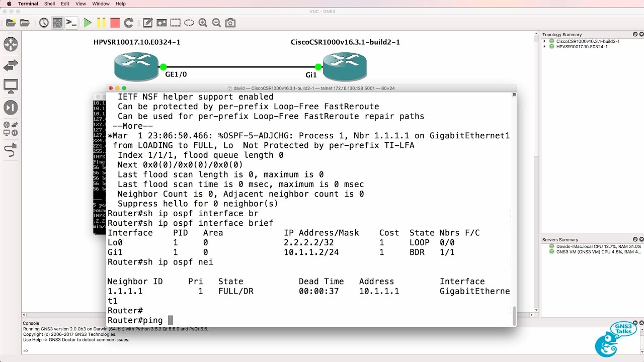644x362 pixels.
Task: Click the GE1/0 interface label
Action: tap(176, 74)
